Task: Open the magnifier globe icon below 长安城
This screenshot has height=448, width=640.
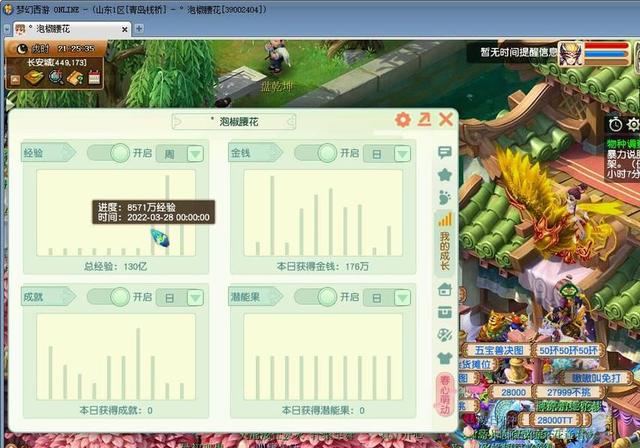Action: click(56, 77)
